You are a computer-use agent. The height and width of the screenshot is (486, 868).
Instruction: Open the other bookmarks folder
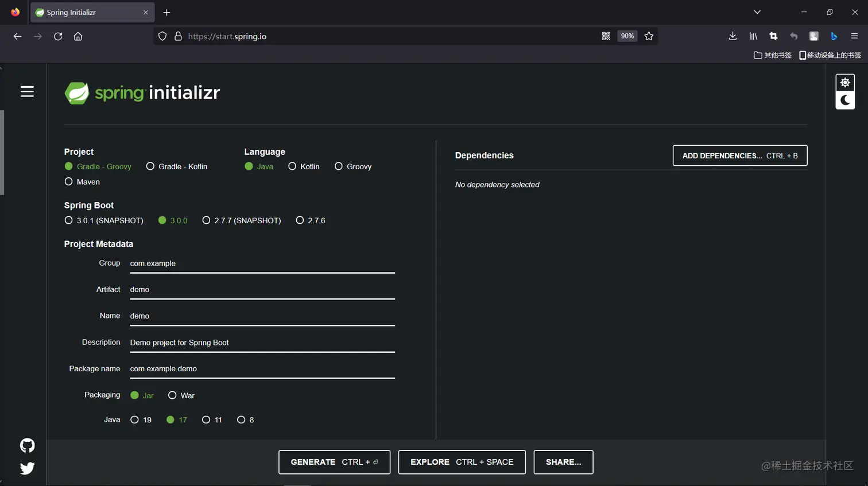point(772,55)
